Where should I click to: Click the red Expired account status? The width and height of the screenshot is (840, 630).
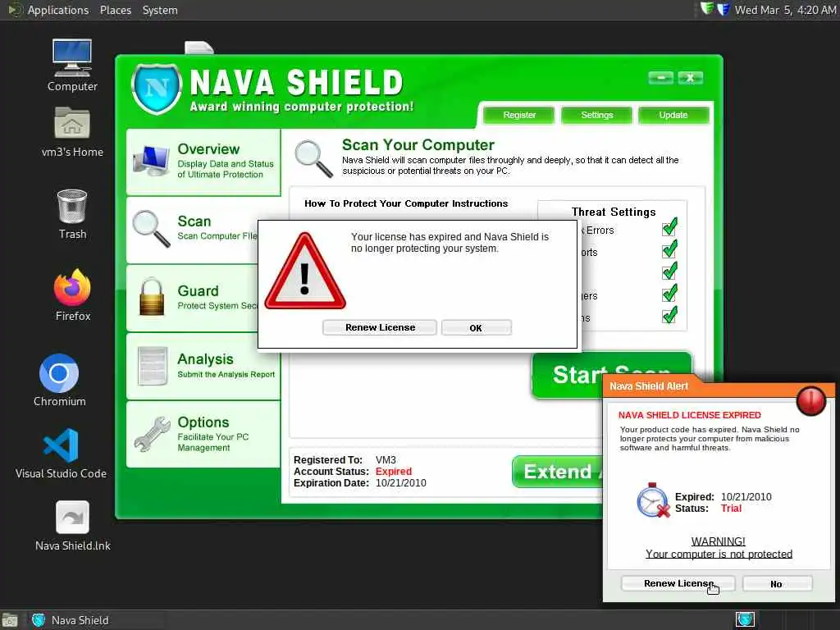(x=393, y=472)
